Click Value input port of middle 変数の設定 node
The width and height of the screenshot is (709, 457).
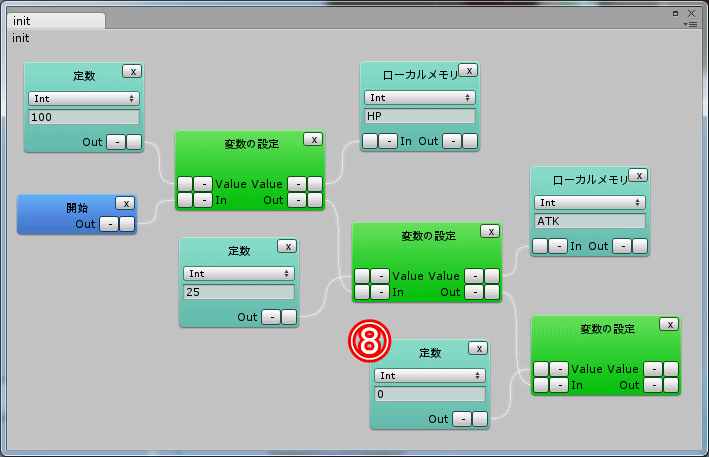pos(362,276)
